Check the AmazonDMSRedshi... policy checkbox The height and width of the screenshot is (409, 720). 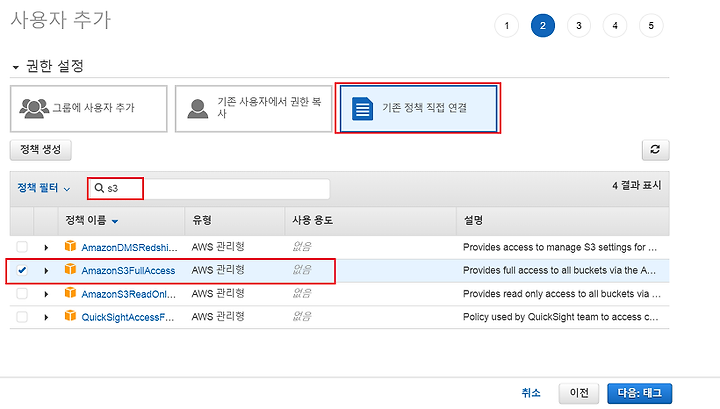[x=22, y=247]
